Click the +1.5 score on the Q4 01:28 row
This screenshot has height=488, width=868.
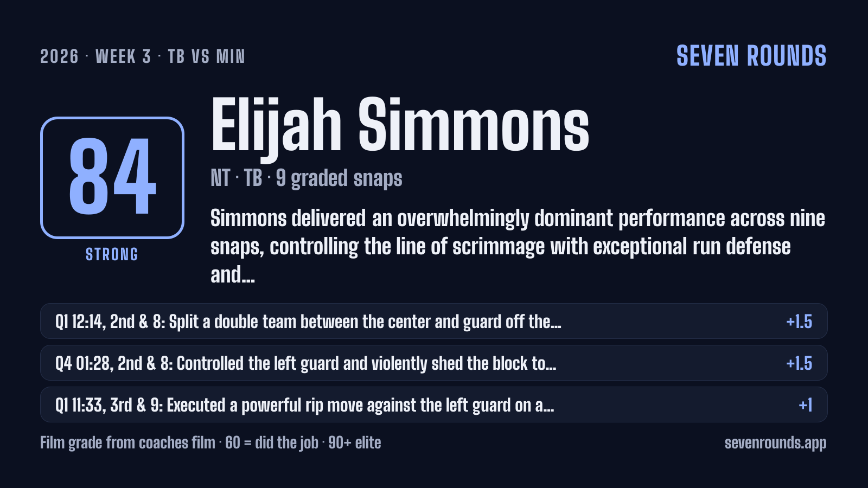tap(799, 363)
